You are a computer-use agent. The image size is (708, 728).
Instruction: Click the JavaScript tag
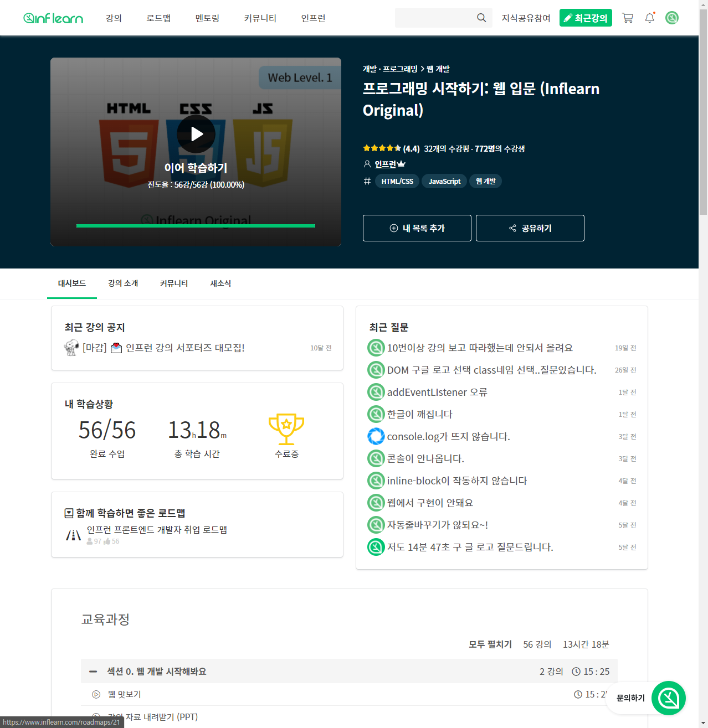(x=444, y=181)
